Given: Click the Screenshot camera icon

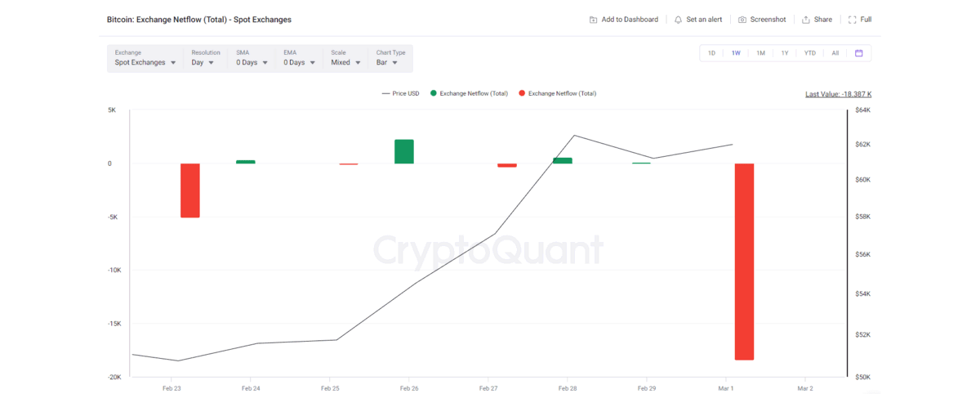Looking at the screenshot, I should pos(742,20).
